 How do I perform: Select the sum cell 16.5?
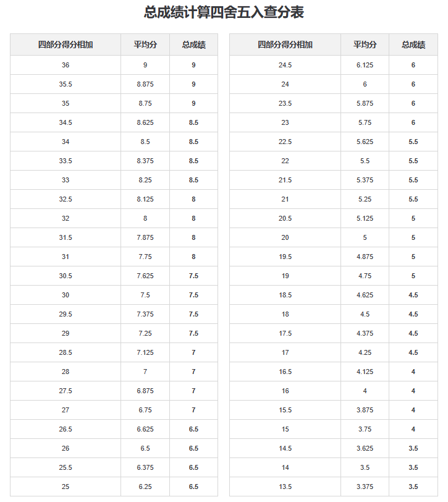285,372
